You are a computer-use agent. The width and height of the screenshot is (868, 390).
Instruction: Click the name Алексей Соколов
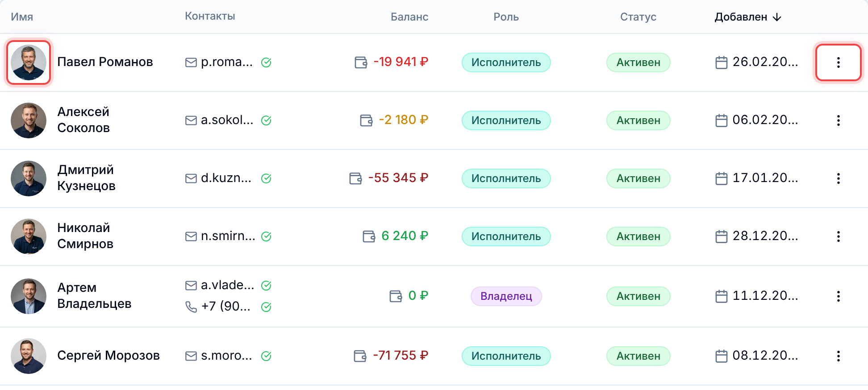click(83, 120)
